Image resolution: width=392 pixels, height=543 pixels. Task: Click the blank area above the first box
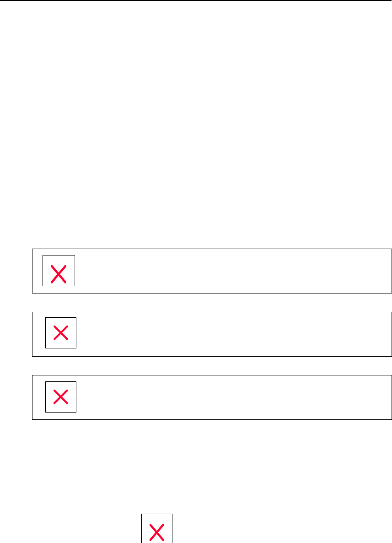(x=196, y=137)
